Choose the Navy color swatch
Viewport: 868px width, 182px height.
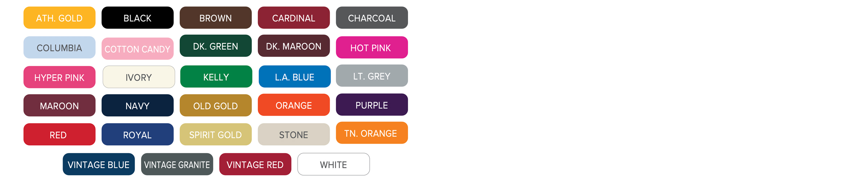pos(137,105)
